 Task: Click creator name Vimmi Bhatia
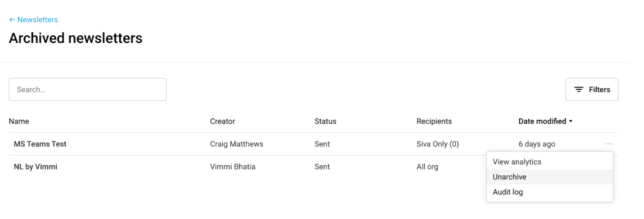pyautogui.click(x=232, y=167)
